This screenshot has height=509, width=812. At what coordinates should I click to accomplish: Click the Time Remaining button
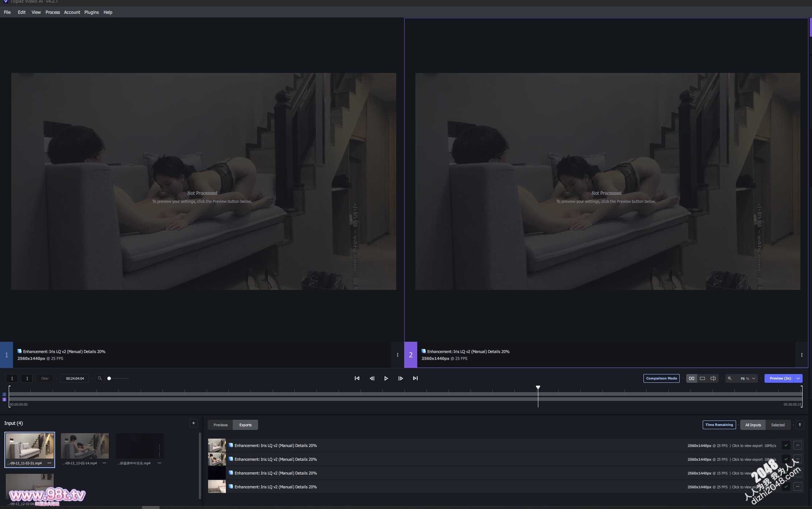coord(719,425)
